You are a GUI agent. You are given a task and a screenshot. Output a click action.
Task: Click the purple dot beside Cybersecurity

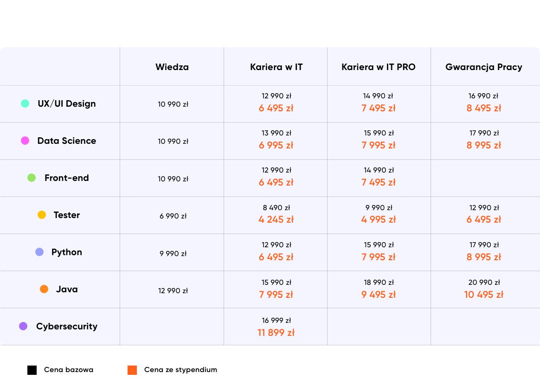[23, 326]
